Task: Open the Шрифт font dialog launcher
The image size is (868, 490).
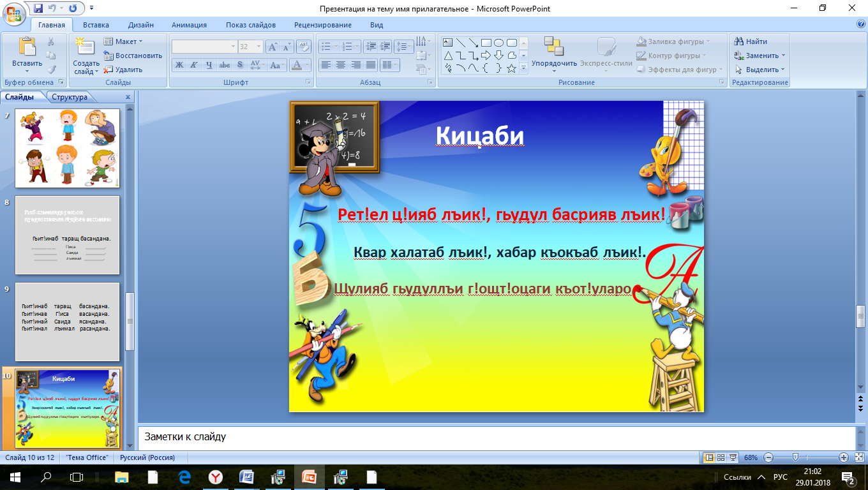Action: tap(309, 82)
